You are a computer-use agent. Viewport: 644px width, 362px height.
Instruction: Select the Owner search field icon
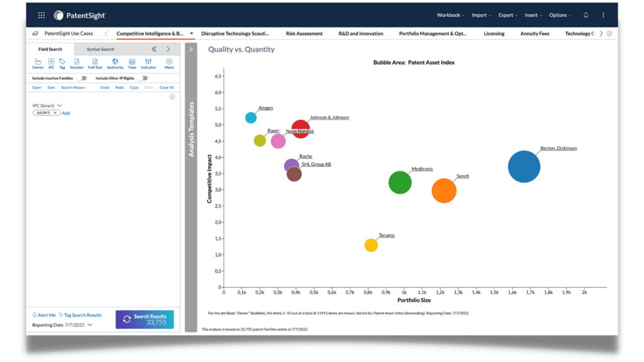(x=38, y=62)
